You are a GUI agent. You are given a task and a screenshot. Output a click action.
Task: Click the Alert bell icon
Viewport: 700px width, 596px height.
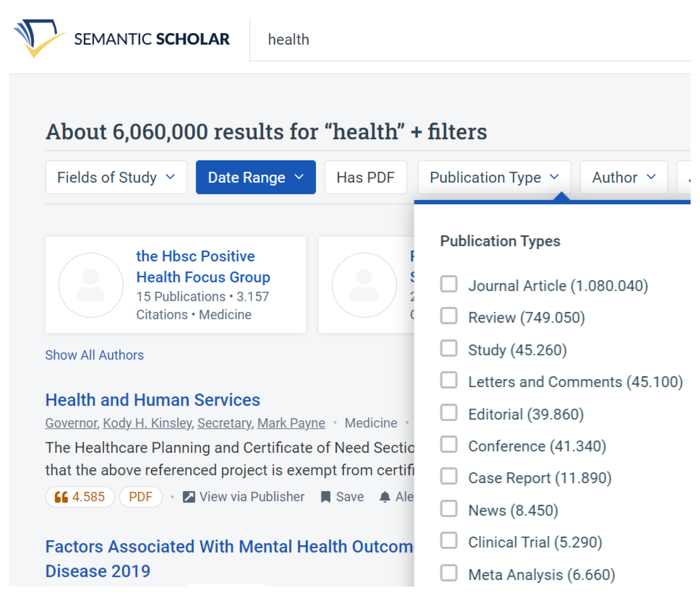pyautogui.click(x=384, y=497)
